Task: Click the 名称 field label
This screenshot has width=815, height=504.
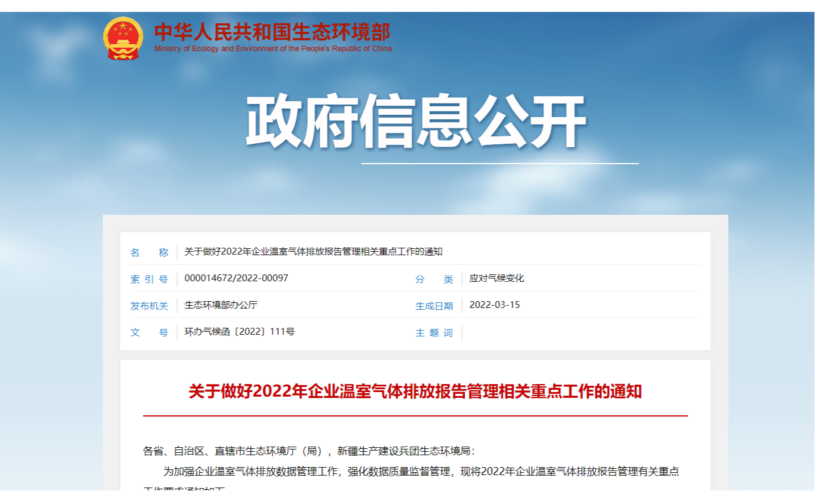Action: point(149,252)
